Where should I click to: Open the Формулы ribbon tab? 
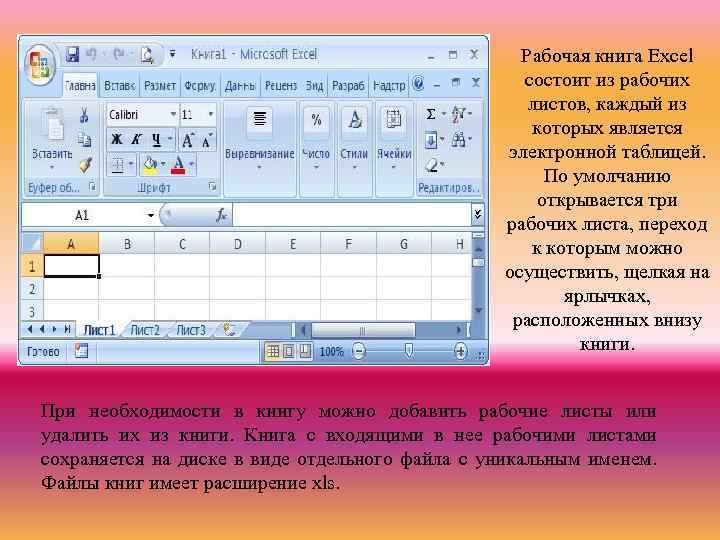[199, 86]
